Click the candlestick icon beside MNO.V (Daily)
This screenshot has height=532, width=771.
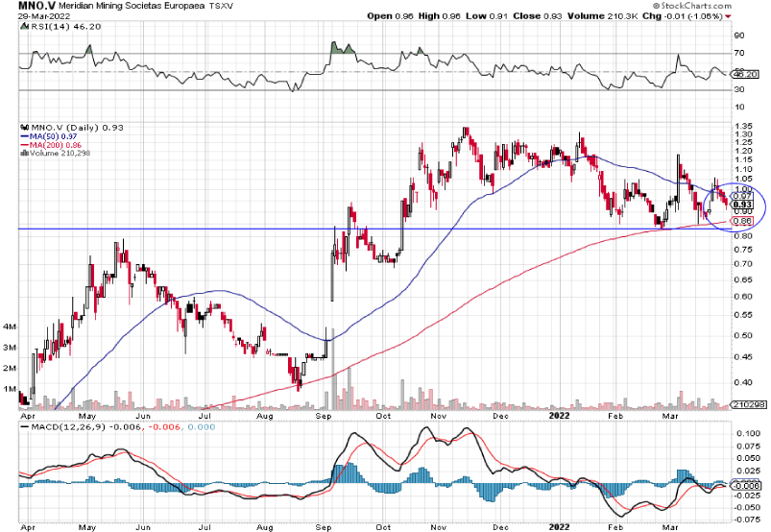coord(24,127)
